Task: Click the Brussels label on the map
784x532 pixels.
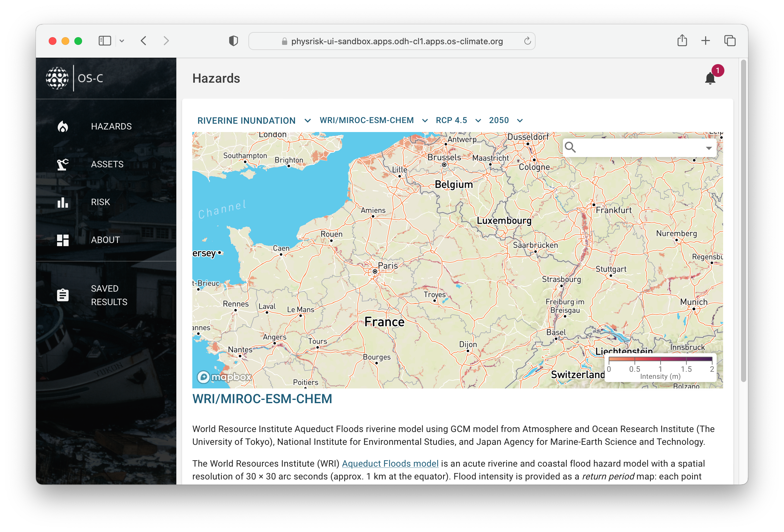Action: coord(444,158)
